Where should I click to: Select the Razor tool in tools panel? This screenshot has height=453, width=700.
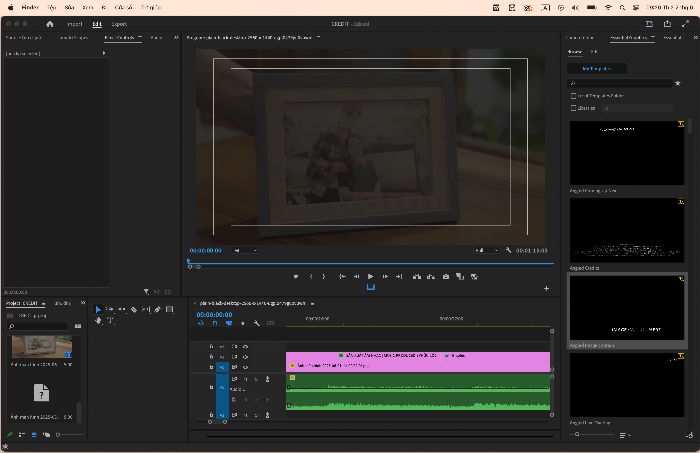[x=133, y=309]
